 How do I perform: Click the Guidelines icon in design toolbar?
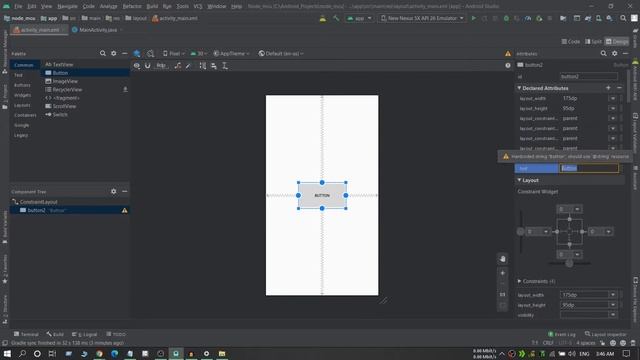(x=225, y=66)
